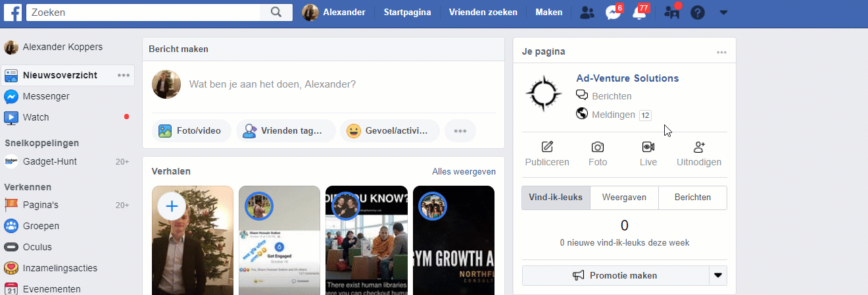
Task: Click the Live camera icon
Action: [648, 147]
